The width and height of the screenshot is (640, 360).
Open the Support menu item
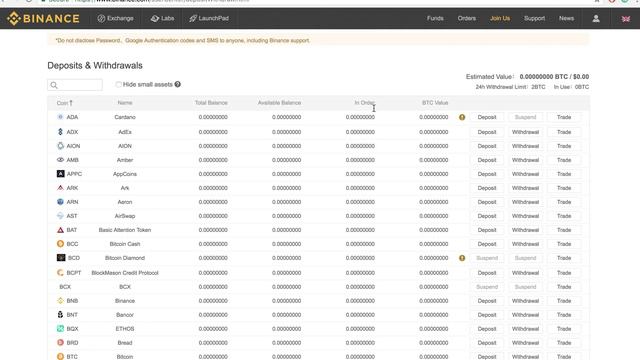tap(534, 18)
